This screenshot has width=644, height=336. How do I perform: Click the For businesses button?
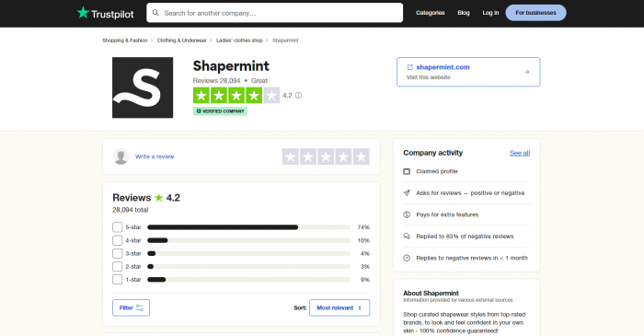tap(535, 13)
